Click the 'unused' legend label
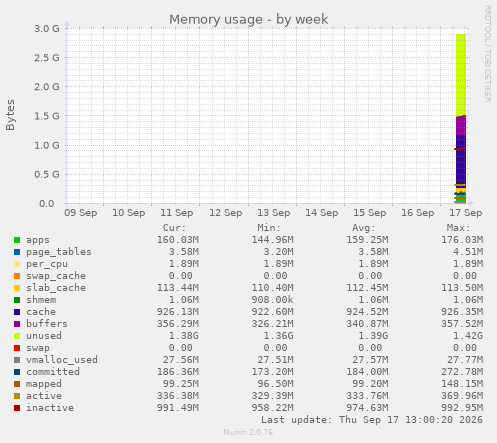The width and height of the screenshot is (497, 443). 44,336
